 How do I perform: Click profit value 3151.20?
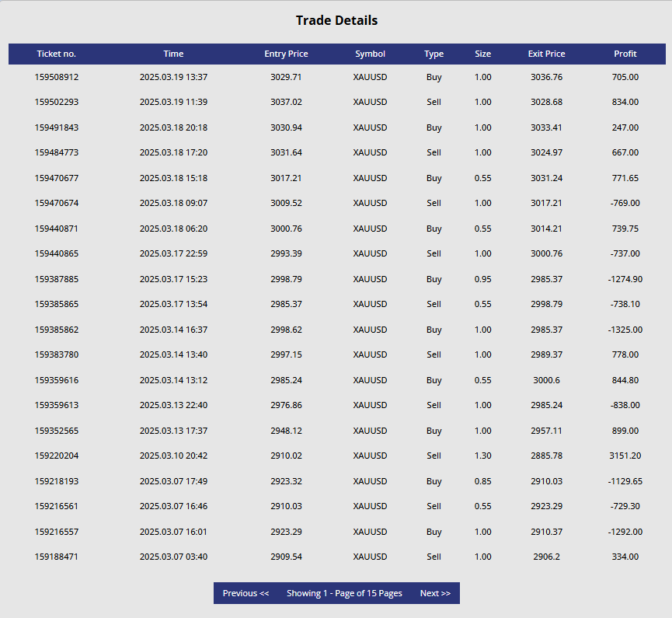point(625,456)
